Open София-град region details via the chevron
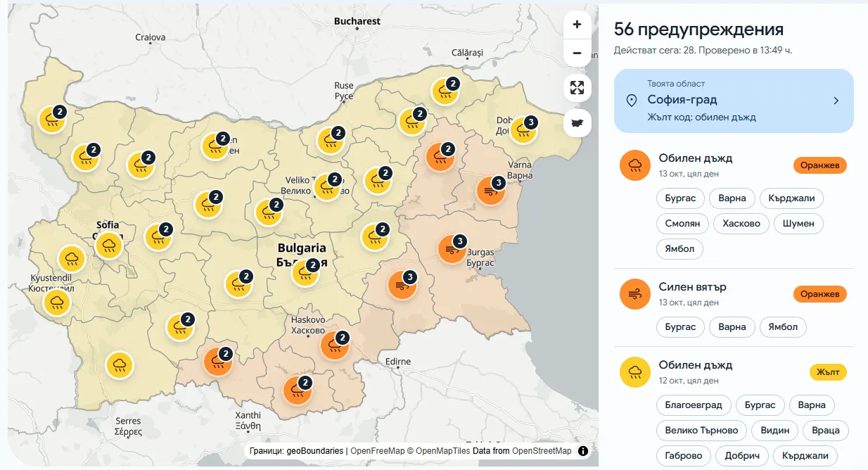This screenshot has width=868, height=470. point(836,101)
